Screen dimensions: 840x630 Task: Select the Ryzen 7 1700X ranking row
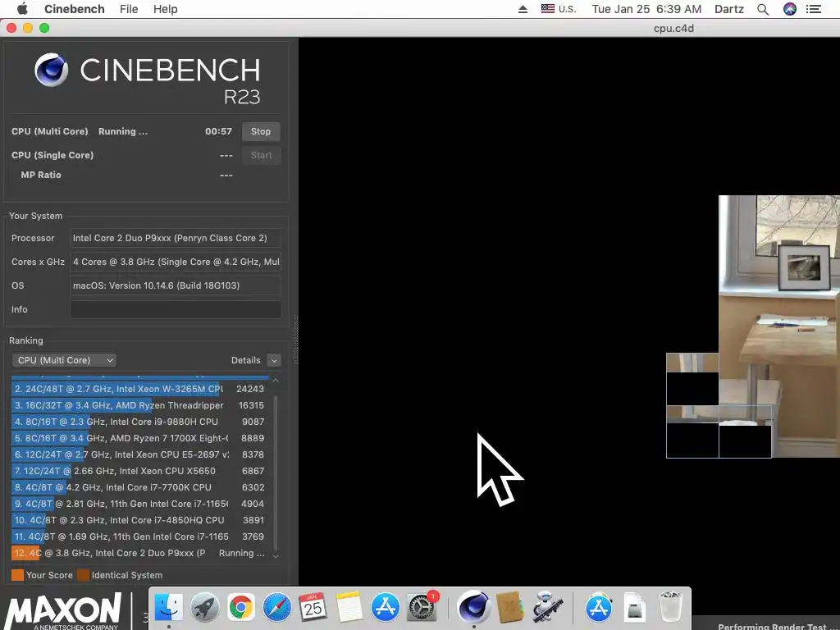tap(139, 438)
